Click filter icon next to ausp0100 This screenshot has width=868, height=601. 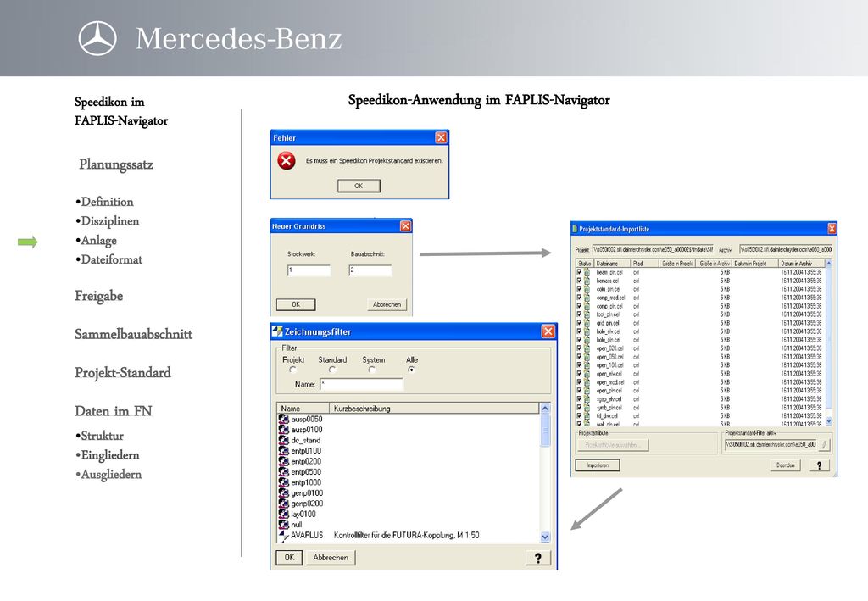283,430
